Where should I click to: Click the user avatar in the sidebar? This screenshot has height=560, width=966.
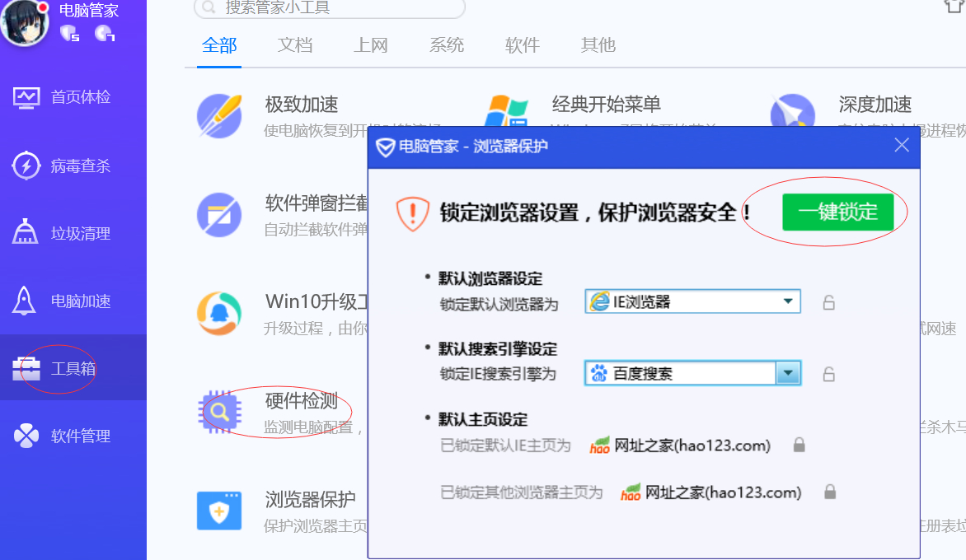point(25,22)
